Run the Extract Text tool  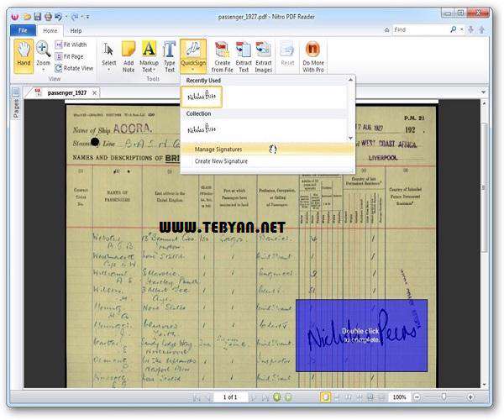[244, 56]
